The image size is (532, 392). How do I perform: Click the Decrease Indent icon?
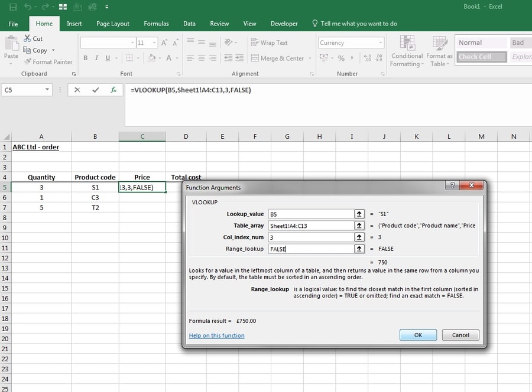pos(228,58)
